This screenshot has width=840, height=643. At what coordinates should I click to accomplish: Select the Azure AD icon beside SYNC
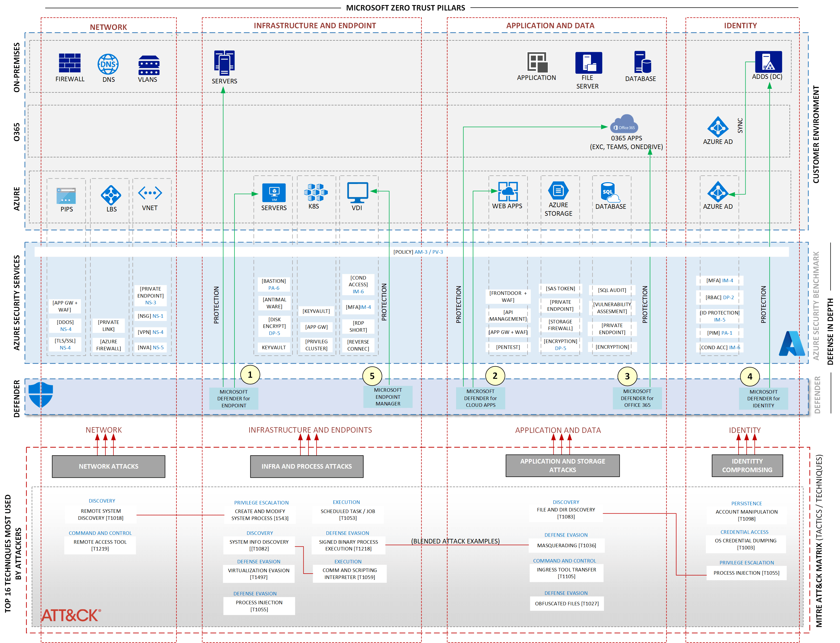[x=718, y=127]
